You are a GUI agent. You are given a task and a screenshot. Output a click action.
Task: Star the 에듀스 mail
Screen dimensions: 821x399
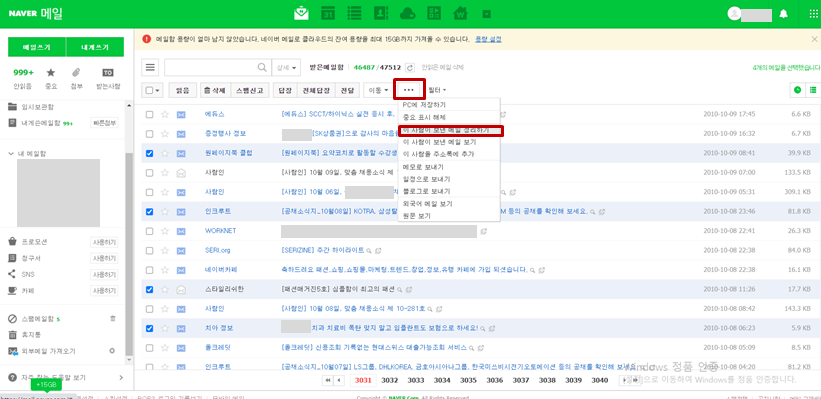point(165,114)
